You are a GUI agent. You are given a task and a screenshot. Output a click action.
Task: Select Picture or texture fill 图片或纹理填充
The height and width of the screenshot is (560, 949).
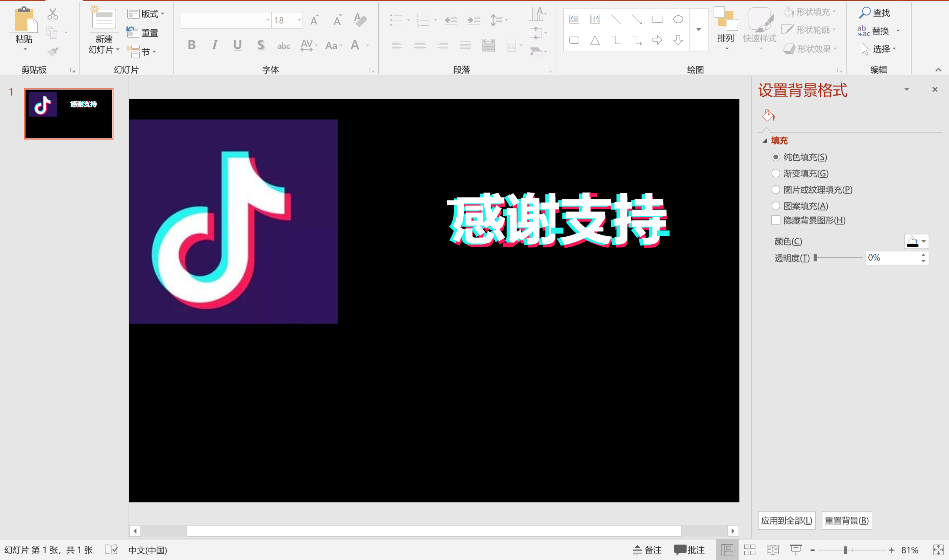click(775, 189)
